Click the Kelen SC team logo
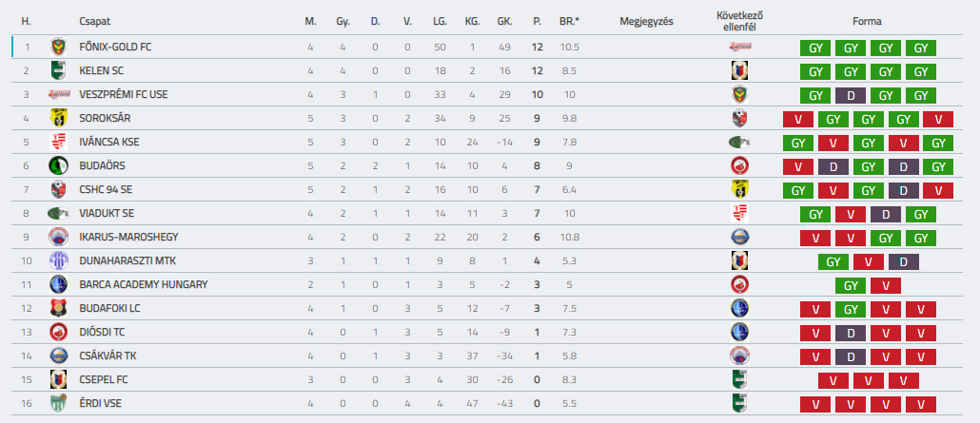 pyautogui.click(x=58, y=70)
